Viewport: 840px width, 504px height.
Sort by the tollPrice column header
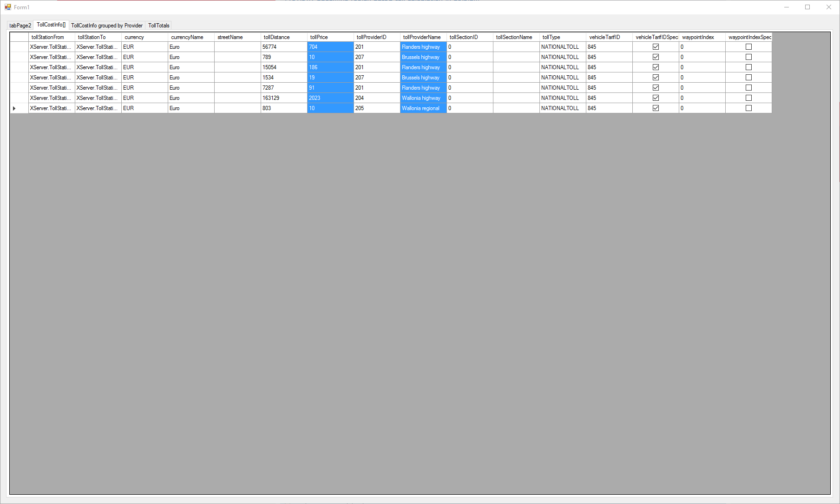point(330,37)
